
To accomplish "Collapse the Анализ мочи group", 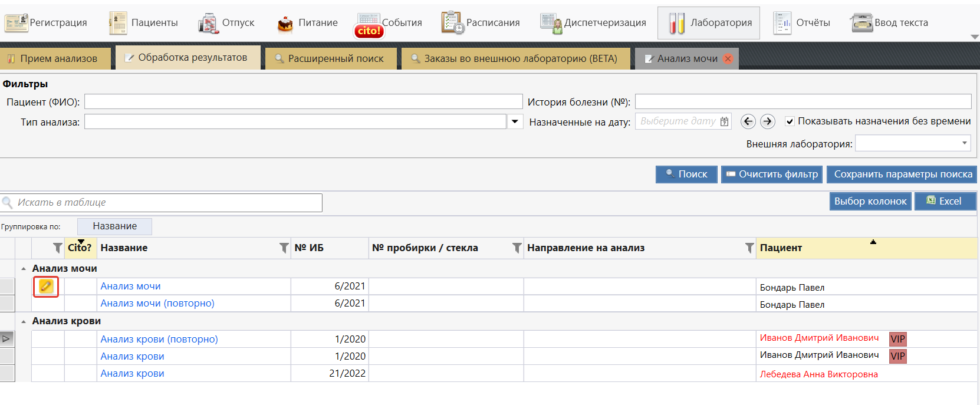I will (x=24, y=269).
